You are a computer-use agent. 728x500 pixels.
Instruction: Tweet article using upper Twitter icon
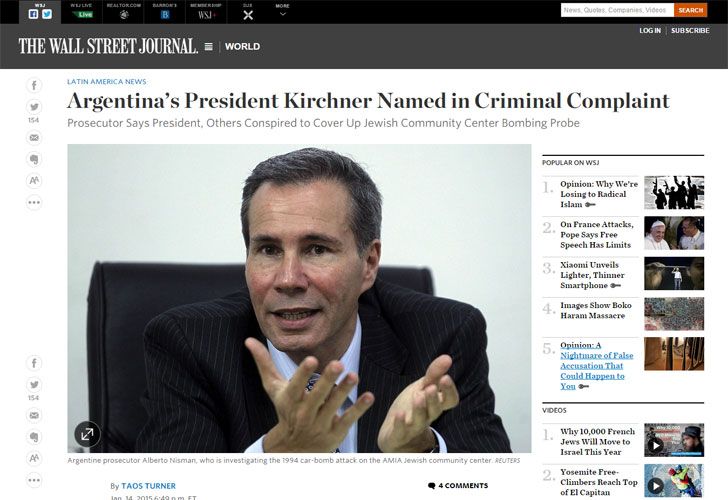(34, 107)
